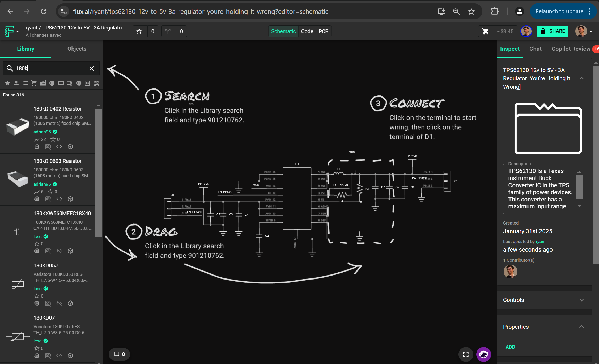Click the QR code filter icon
The height and width of the screenshot is (364, 599).
97,83
